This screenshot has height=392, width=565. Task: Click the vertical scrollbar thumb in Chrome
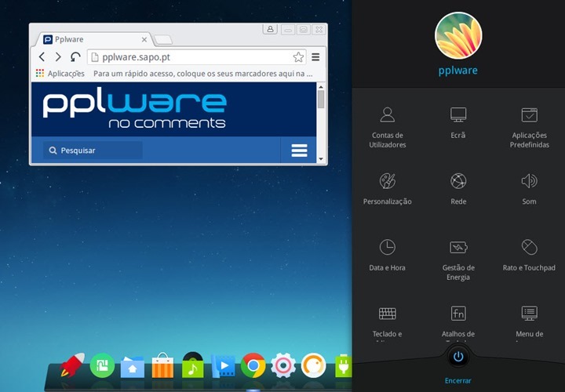pyautogui.click(x=321, y=99)
